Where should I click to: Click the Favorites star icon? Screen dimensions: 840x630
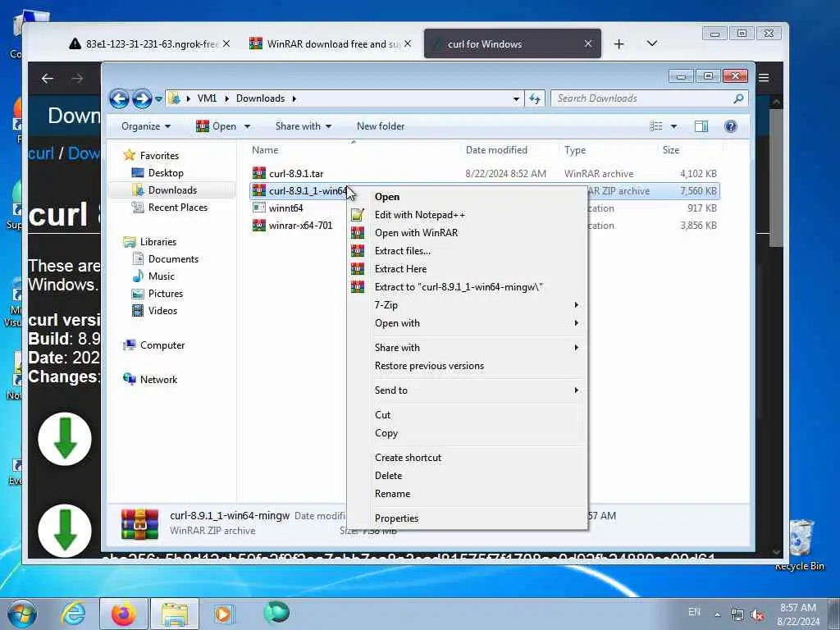tap(129, 155)
